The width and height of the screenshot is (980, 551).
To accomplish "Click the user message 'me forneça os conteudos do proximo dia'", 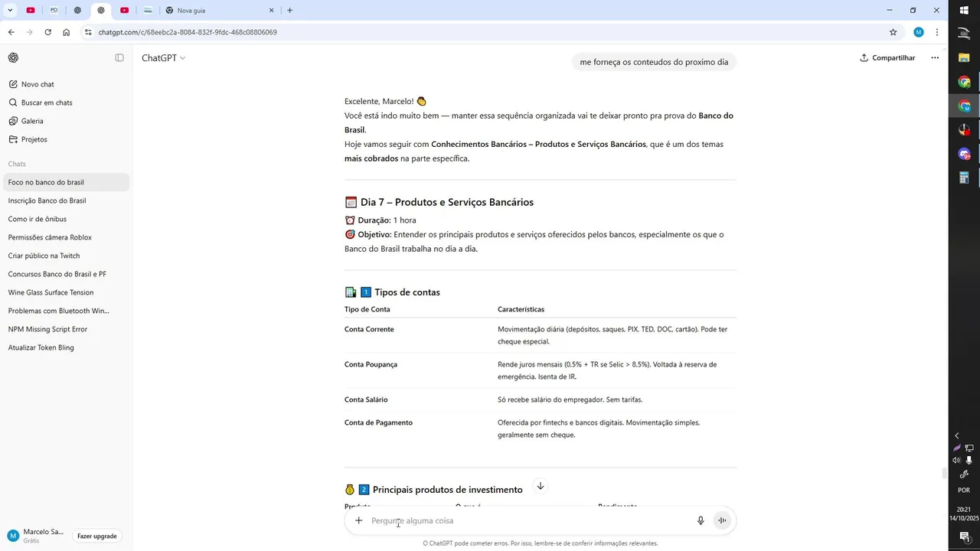I will point(654,62).
